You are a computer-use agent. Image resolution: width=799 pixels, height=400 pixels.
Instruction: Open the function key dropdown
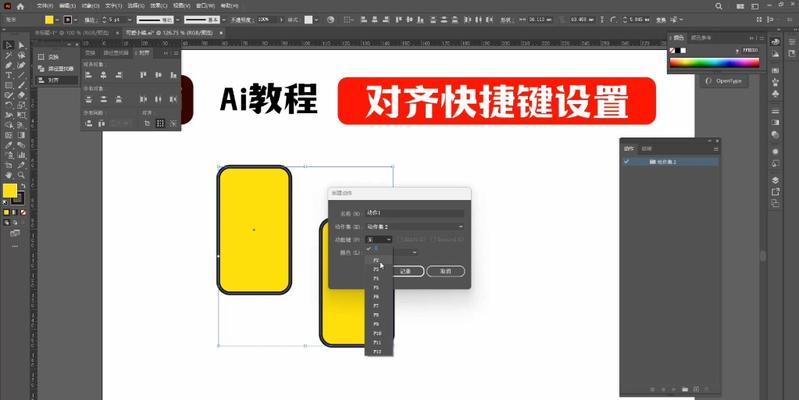click(379, 239)
